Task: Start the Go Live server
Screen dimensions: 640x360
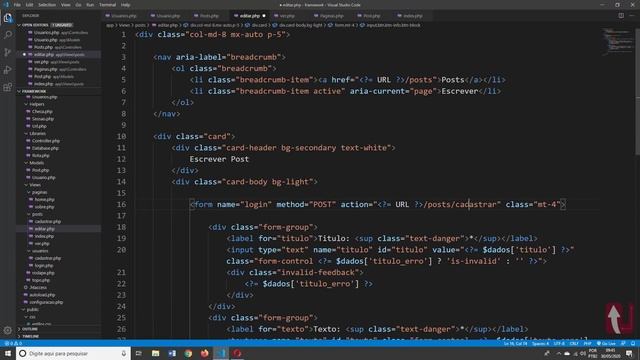Action: tap(606, 343)
